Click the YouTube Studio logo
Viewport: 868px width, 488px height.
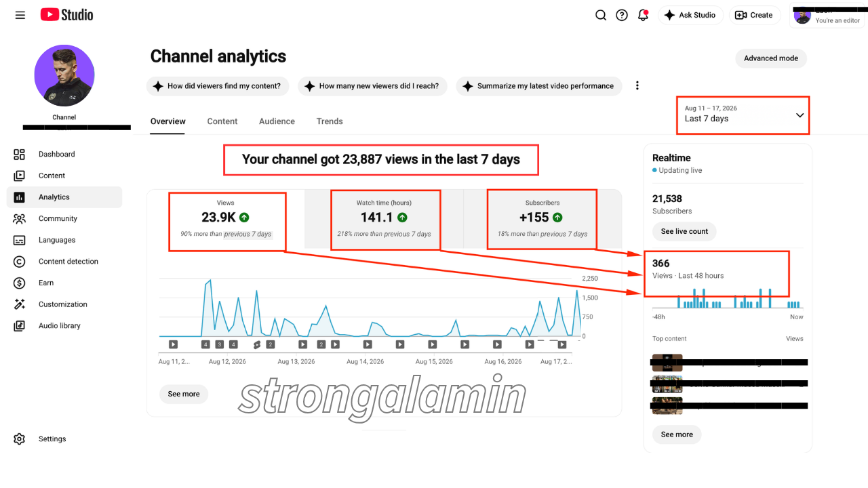(66, 14)
